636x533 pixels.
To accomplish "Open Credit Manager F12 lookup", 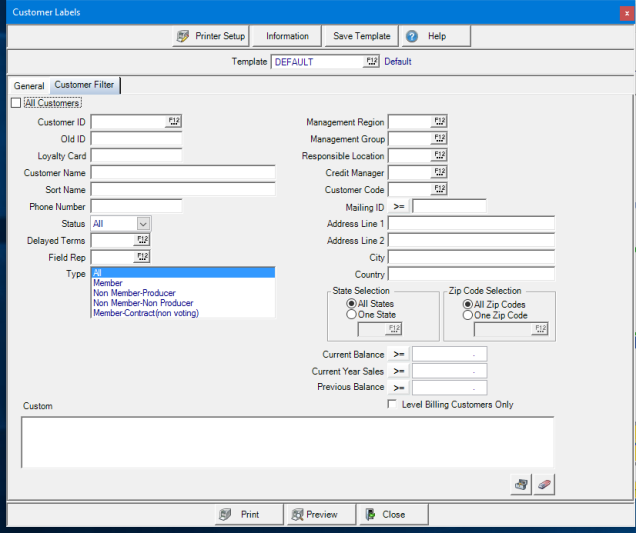I will point(439,173).
